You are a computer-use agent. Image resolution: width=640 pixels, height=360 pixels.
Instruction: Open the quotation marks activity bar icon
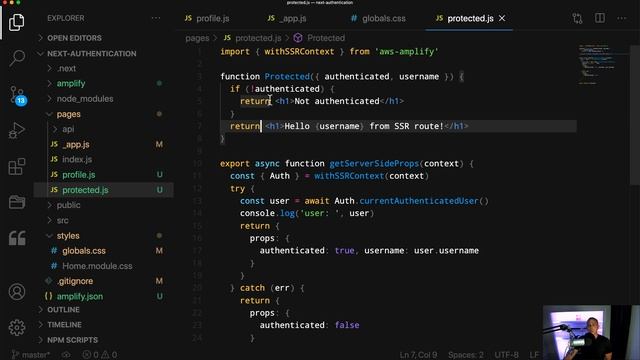click(16, 238)
